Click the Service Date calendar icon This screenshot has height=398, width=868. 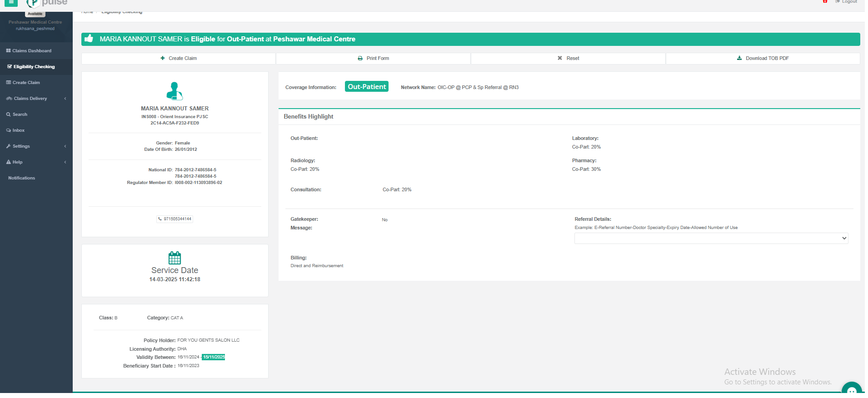[175, 258]
